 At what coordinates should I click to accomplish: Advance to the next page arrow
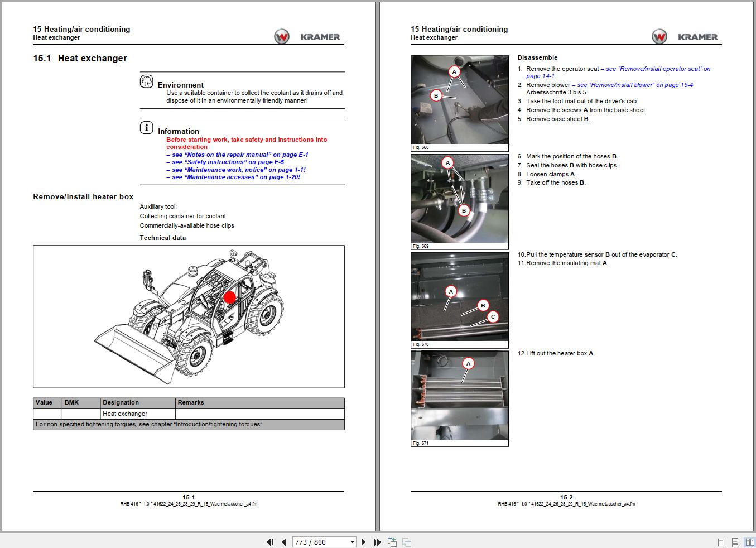(364, 542)
